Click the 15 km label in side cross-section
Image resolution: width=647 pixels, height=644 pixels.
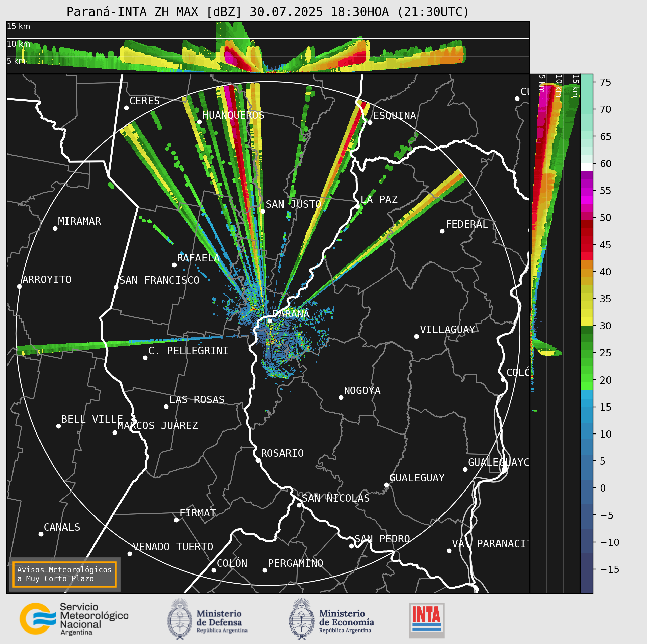coord(576,86)
